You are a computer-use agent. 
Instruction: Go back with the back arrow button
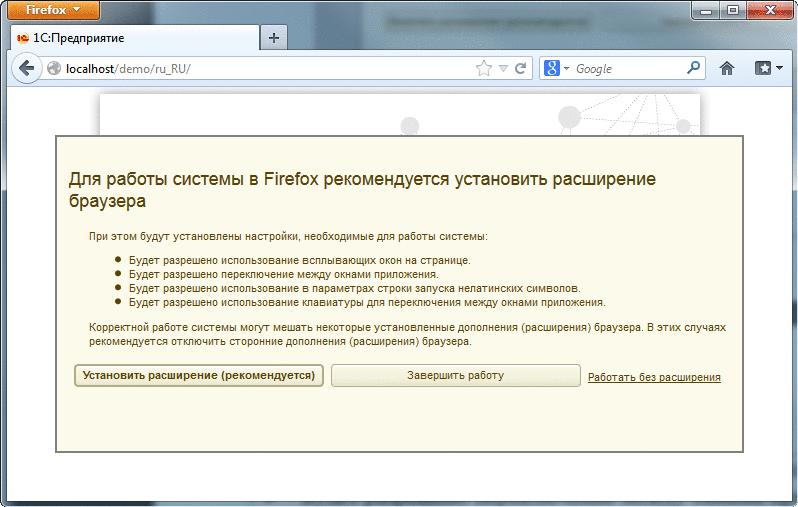(26, 68)
